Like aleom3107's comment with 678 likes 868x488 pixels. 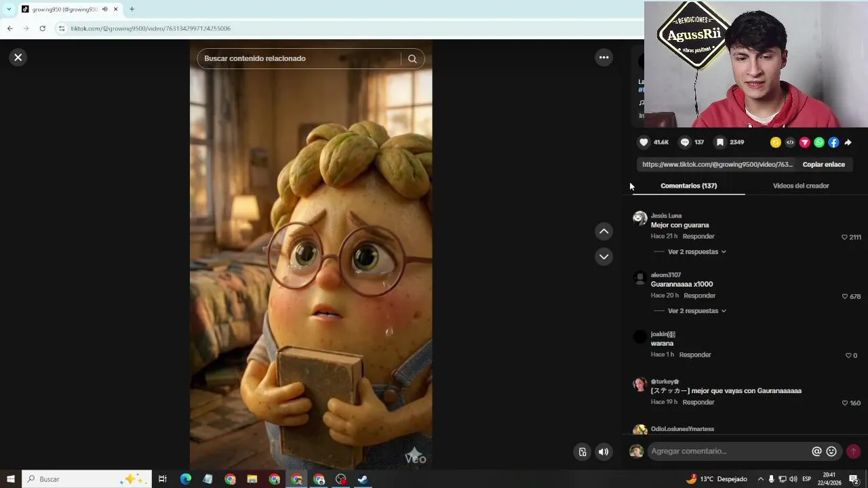click(x=844, y=296)
